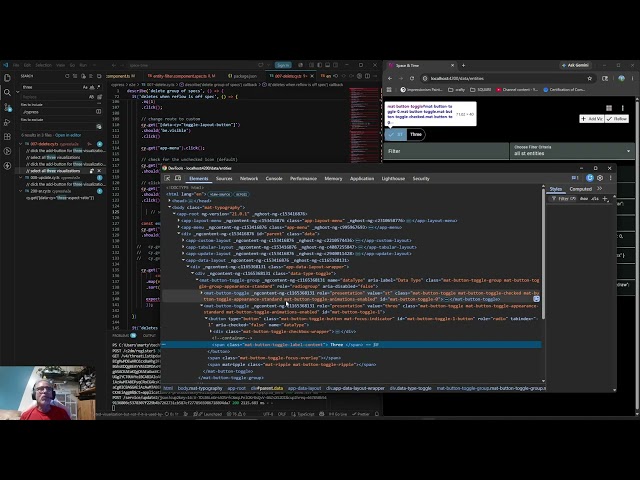Open the Search view in VS Code
This screenshot has height=480, width=640.
(7, 93)
